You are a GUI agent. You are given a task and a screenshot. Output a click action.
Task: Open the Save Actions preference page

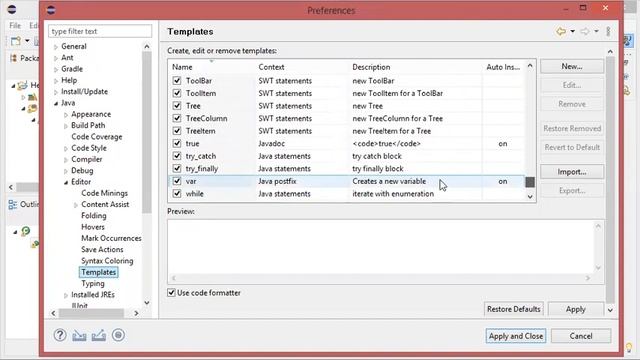(102, 249)
